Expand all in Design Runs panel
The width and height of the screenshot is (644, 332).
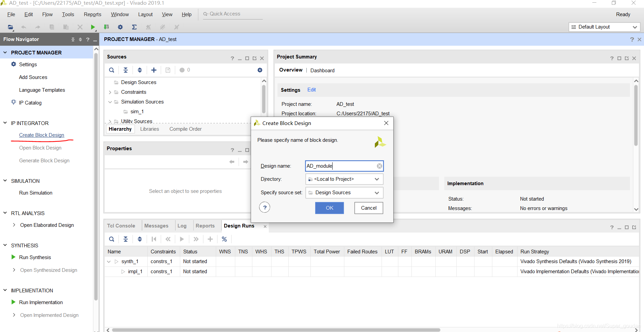[x=140, y=239]
